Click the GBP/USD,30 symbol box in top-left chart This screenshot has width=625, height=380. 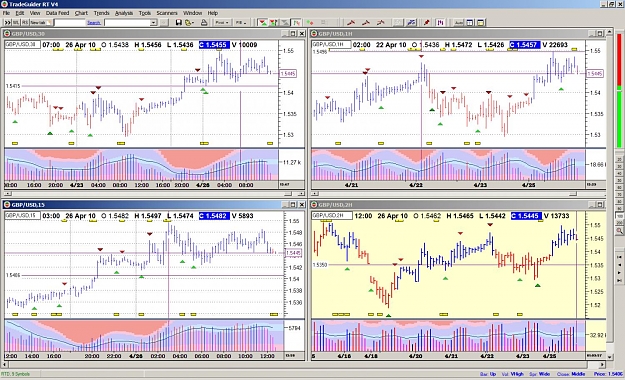click(22, 44)
